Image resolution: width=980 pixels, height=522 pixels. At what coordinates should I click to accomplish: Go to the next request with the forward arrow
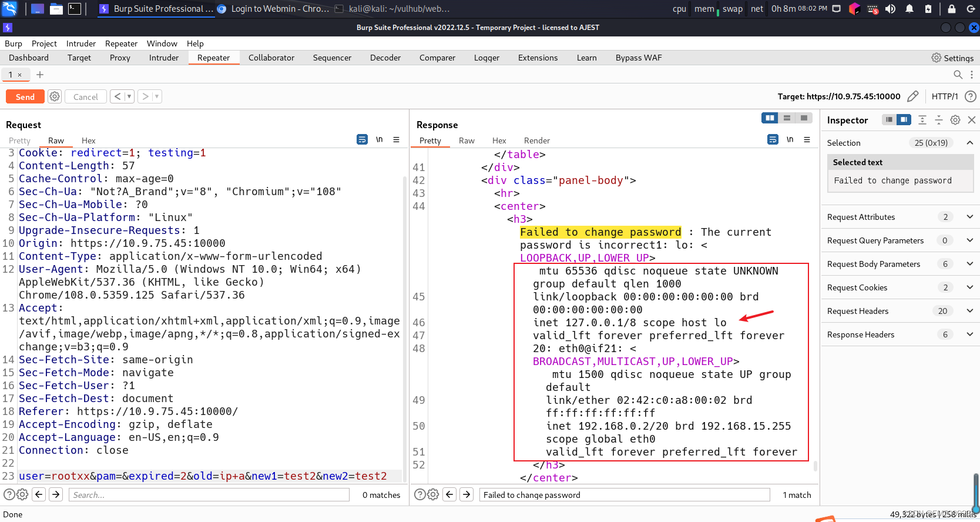pos(145,96)
